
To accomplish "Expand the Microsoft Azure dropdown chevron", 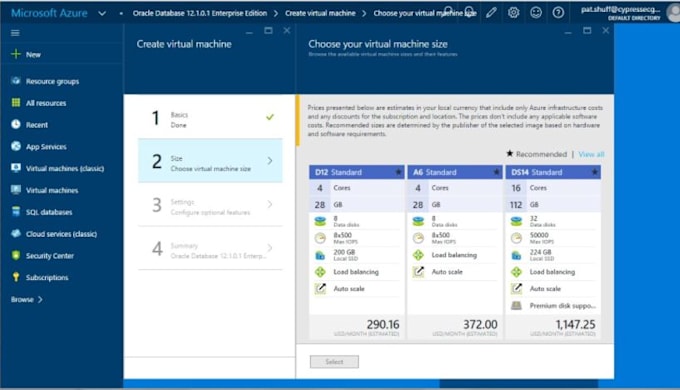I will click(102, 13).
